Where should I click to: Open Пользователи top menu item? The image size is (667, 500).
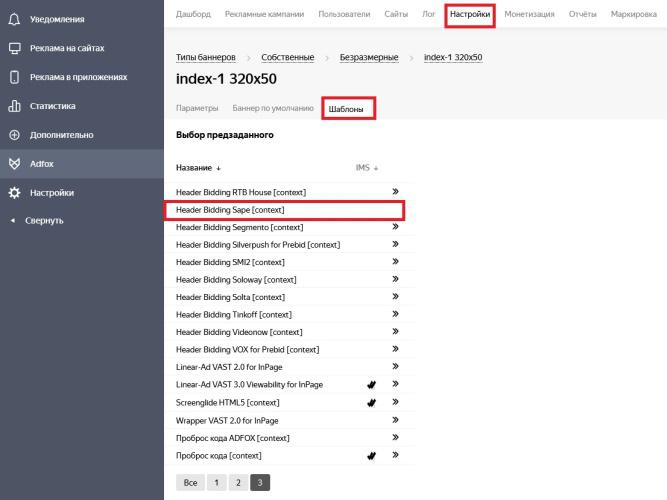(x=344, y=14)
